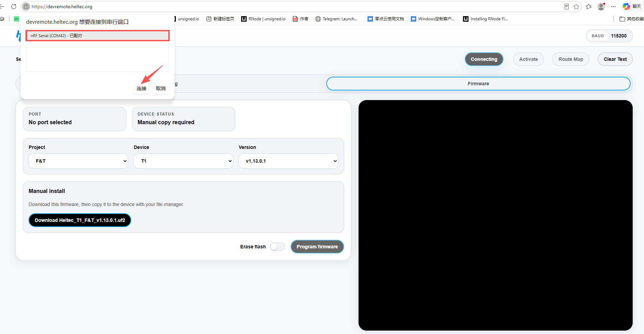The height and width of the screenshot is (334, 644).
Task: Open the 零点云使用文档 bookmark
Action: [x=386, y=19]
